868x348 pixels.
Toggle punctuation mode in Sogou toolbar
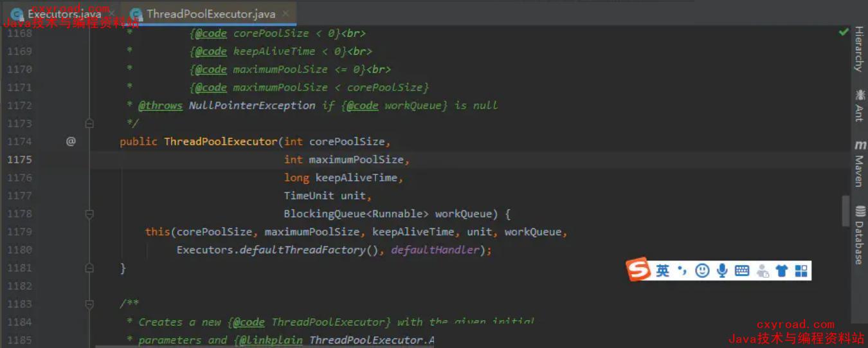tap(683, 271)
